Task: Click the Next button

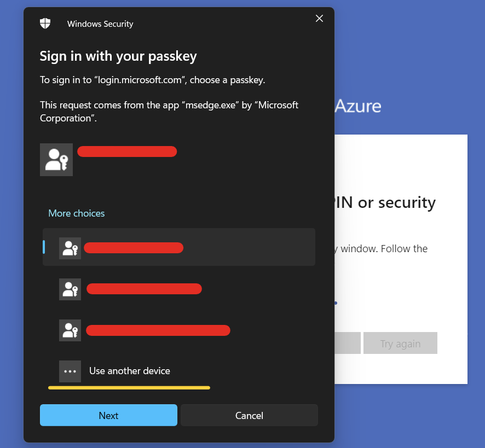Action: click(108, 415)
